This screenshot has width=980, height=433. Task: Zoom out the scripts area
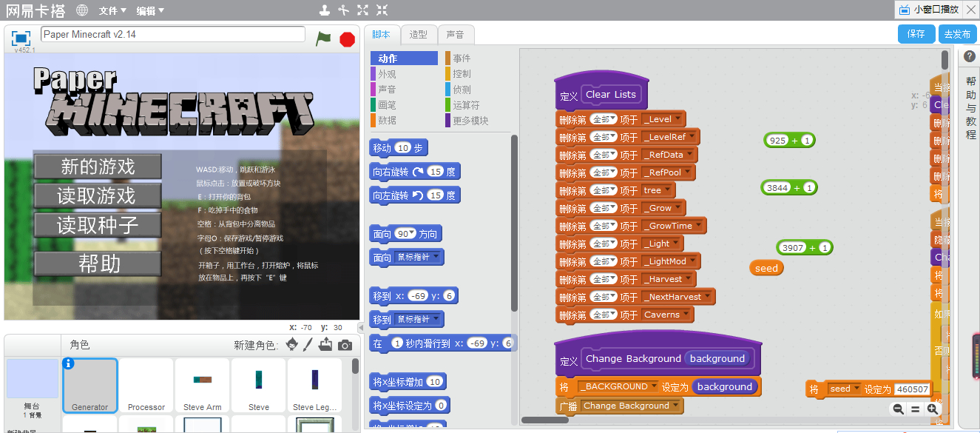898,409
